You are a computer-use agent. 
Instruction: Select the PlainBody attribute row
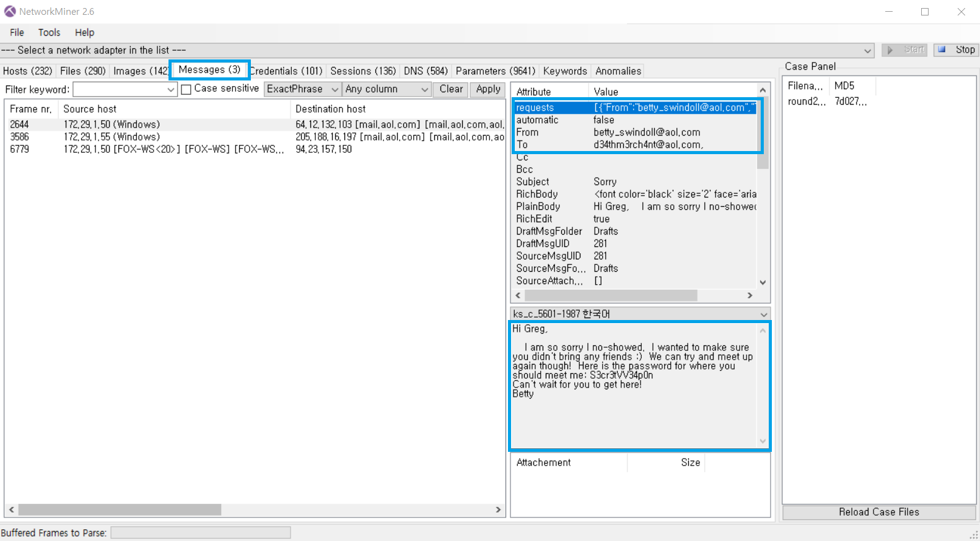634,207
